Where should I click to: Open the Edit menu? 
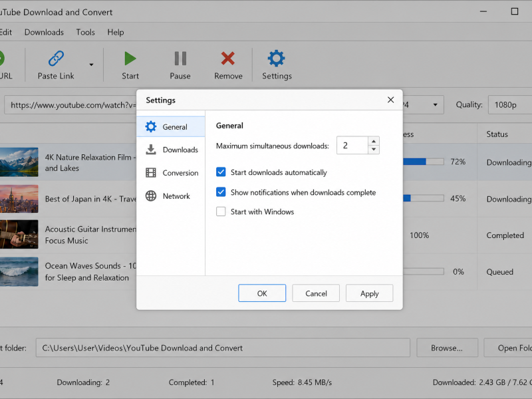click(x=5, y=32)
